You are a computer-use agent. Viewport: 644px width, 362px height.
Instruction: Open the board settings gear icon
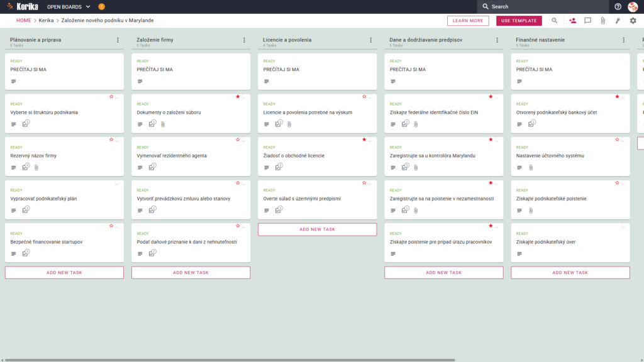point(633,21)
